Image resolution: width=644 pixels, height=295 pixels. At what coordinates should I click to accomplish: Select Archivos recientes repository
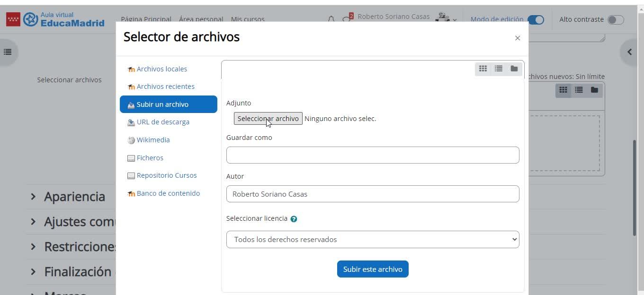click(x=165, y=87)
